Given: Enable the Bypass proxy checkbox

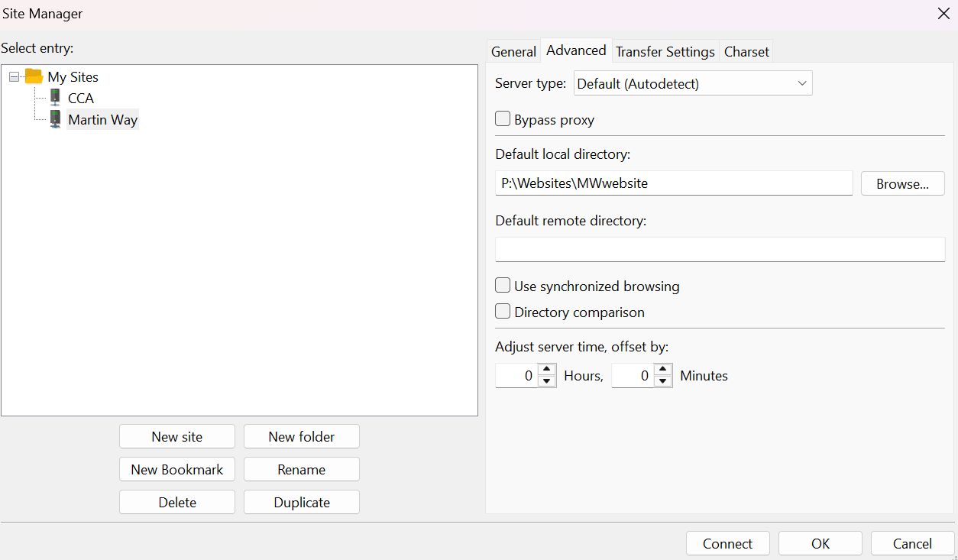Looking at the screenshot, I should tap(503, 119).
